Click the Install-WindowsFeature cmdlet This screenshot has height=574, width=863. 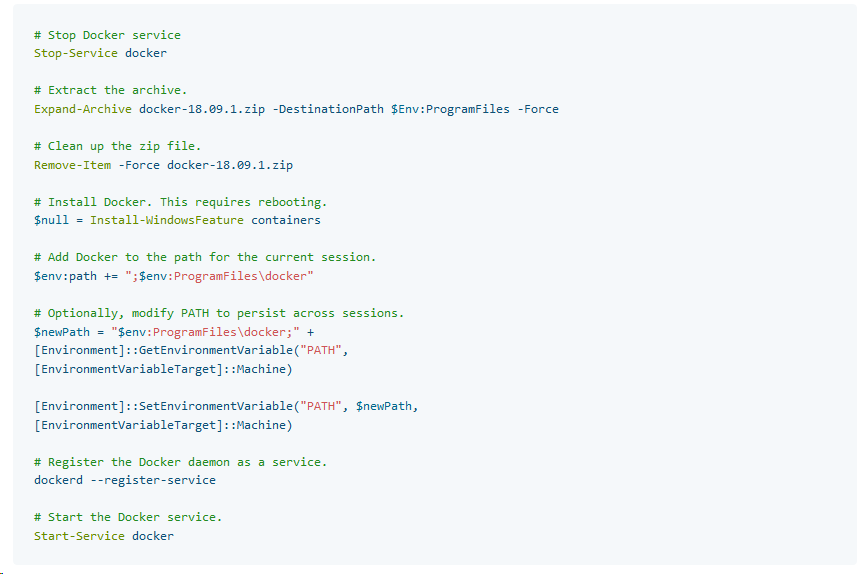(x=167, y=220)
